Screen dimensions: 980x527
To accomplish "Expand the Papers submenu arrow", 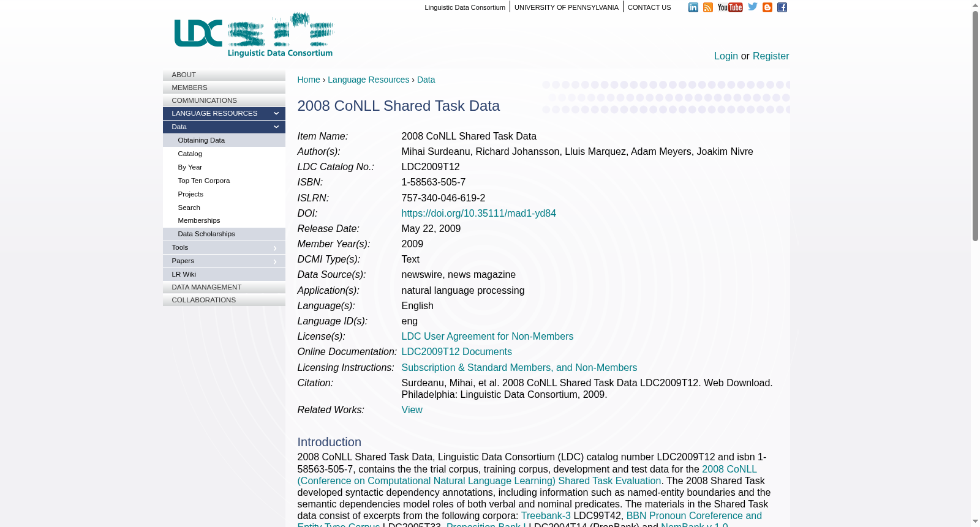I will tap(275, 261).
